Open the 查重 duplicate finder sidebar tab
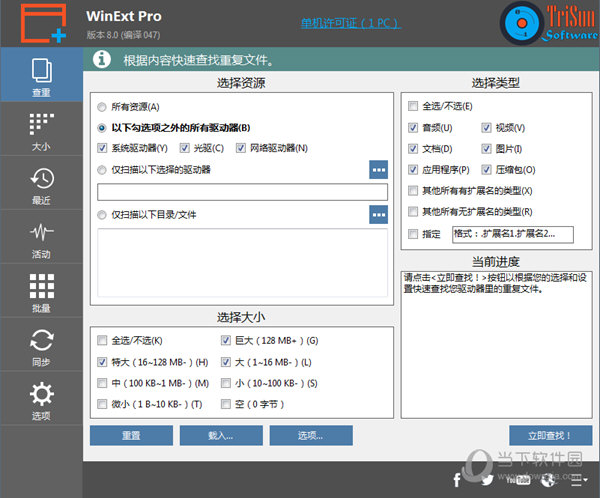The height and width of the screenshot is (498, 600). tap(41, 75)
